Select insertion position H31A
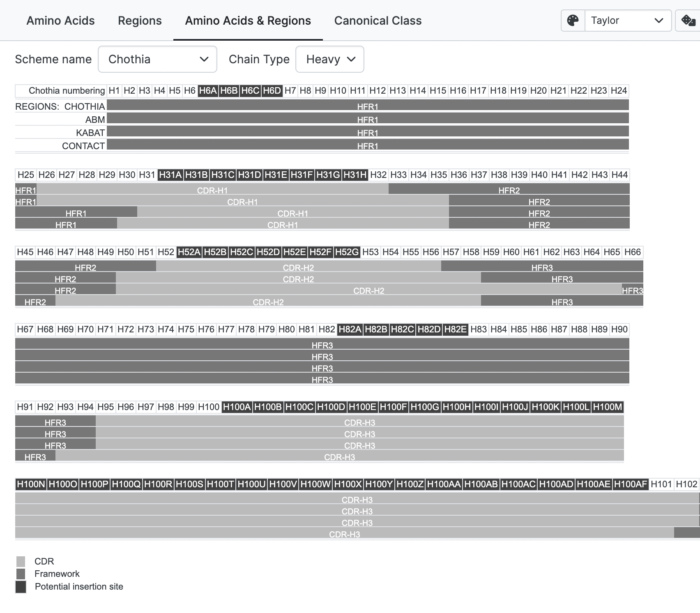Screen dimensions: 700x613 click(x=170, y=175)
